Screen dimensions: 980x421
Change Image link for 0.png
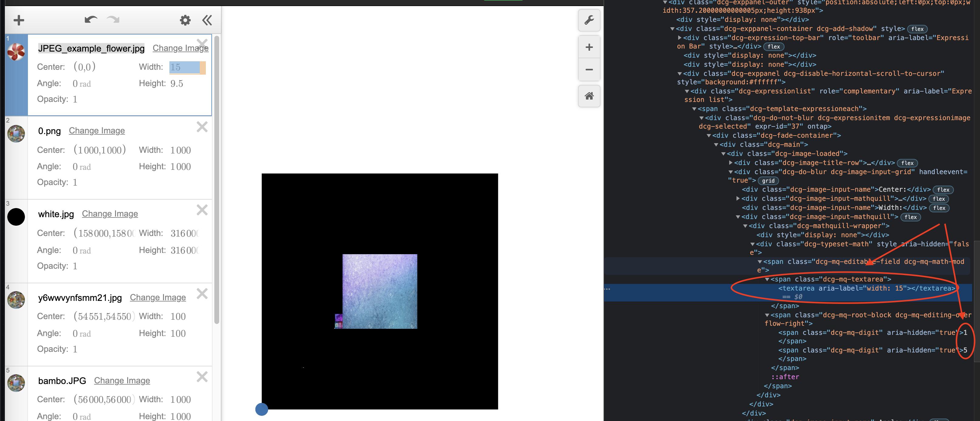point(97,131)
